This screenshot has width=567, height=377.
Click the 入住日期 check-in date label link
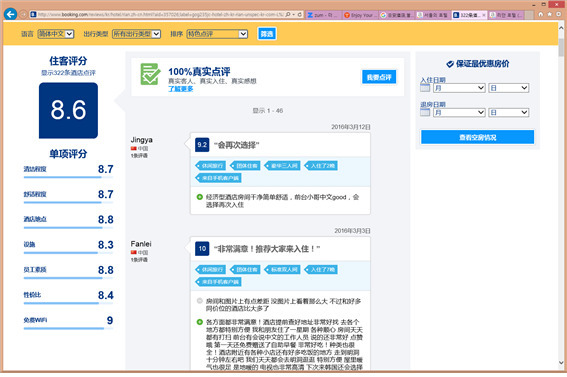(x=433, y=80)
